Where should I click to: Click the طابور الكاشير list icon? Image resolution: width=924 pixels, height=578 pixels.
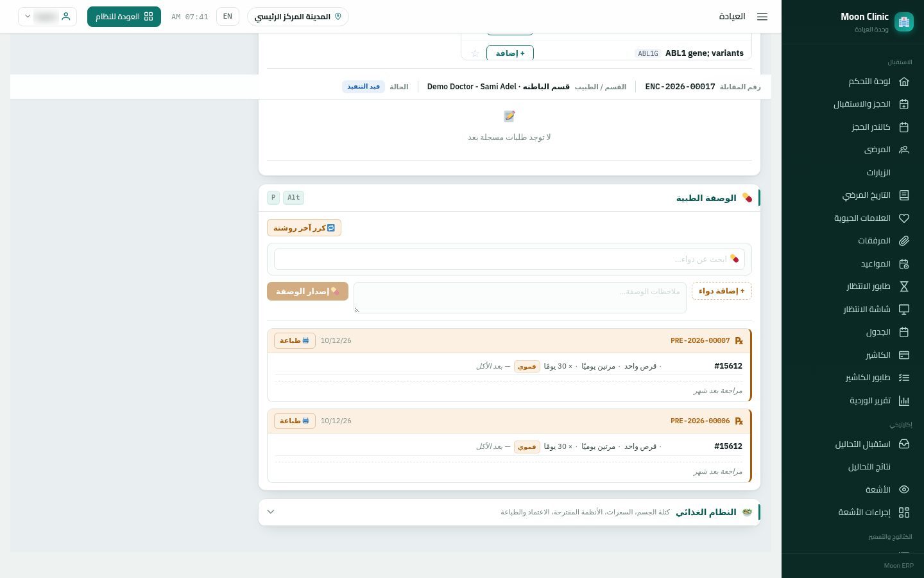tap(904, 378)
